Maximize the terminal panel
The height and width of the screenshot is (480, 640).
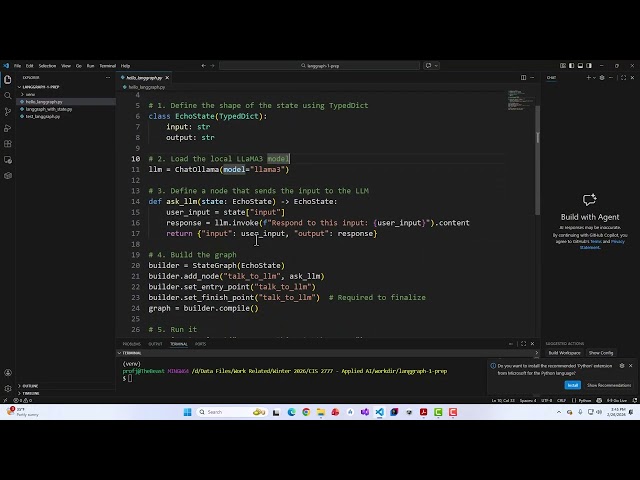pos(523,344)
